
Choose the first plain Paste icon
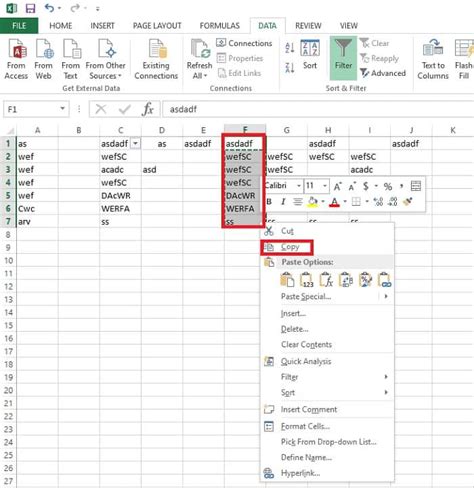pos(287,280)
